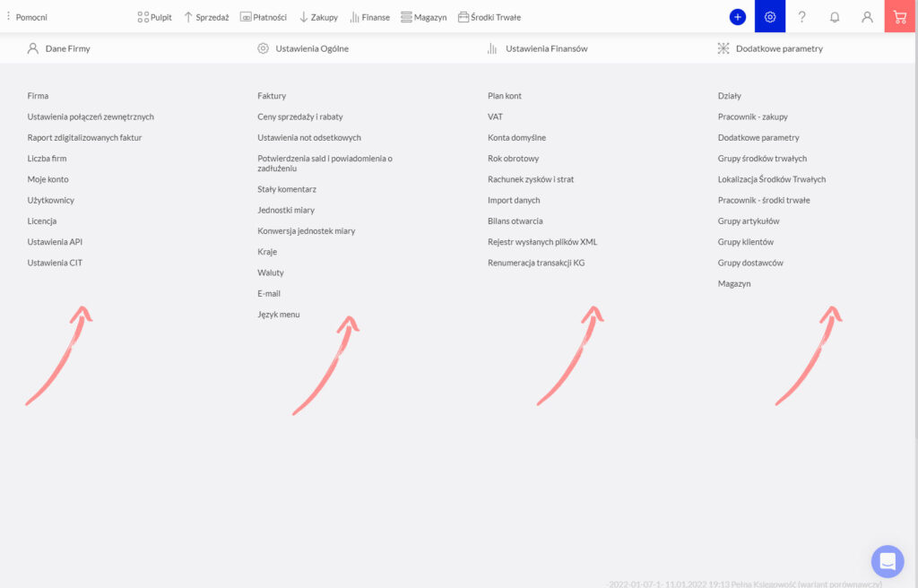Screen dimensions: 918x588
Task: Open Jednostki miary
Action: (286, 210)
